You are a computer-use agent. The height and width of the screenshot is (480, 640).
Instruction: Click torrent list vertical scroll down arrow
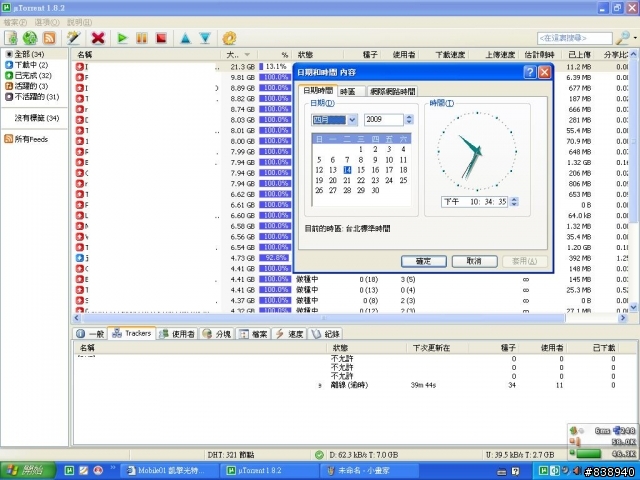(x=633, y=307)
